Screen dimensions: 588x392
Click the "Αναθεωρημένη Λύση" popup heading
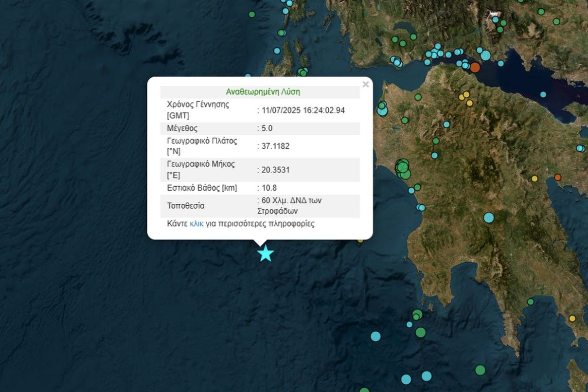click(263, 91)
